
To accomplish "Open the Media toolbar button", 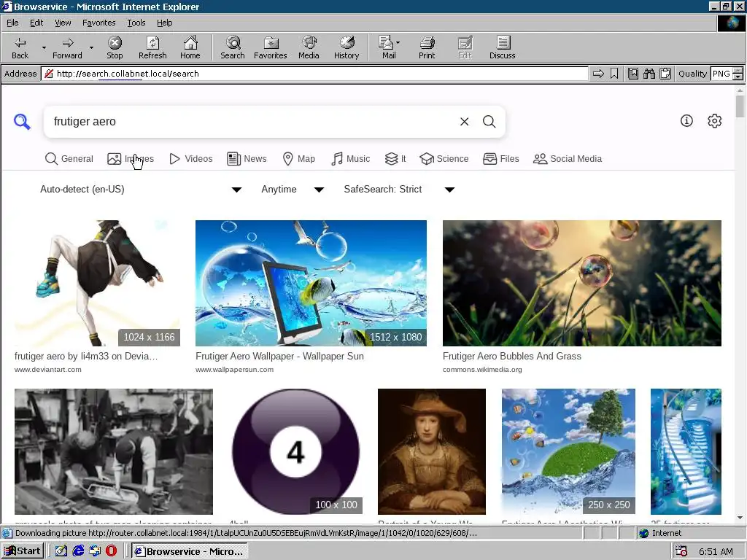I will [309, 47].
